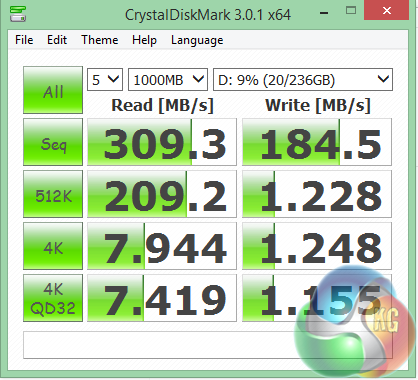Viewport: 418px width, 380px height.
Task: Select the 4K write result 1.248
Action: pos(317,246)
